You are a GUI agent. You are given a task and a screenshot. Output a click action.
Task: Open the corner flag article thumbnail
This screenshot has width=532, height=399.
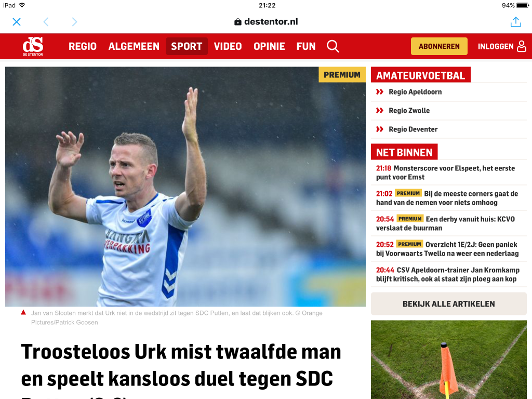[x=448, y=360]
